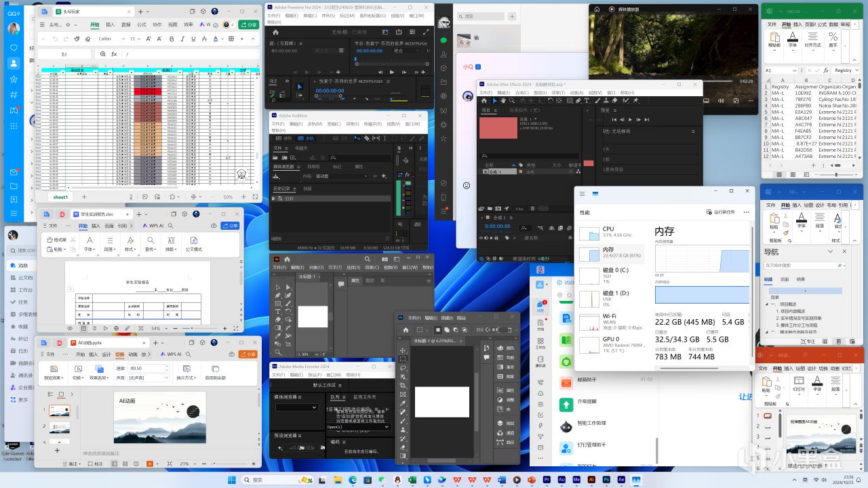
Task: Click the Home icon in Premiere Pro
Action: coord(275,32)
